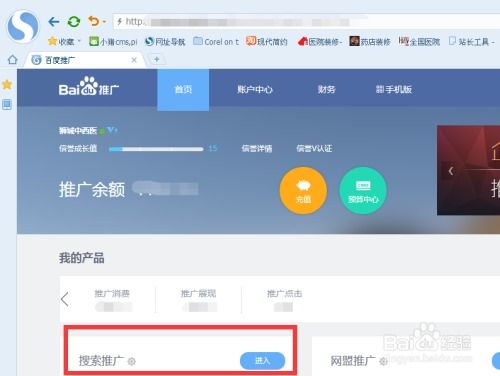Click the dark red promo banner
The height and width of the screenshot is (376, 500).
tap(468, 170)
